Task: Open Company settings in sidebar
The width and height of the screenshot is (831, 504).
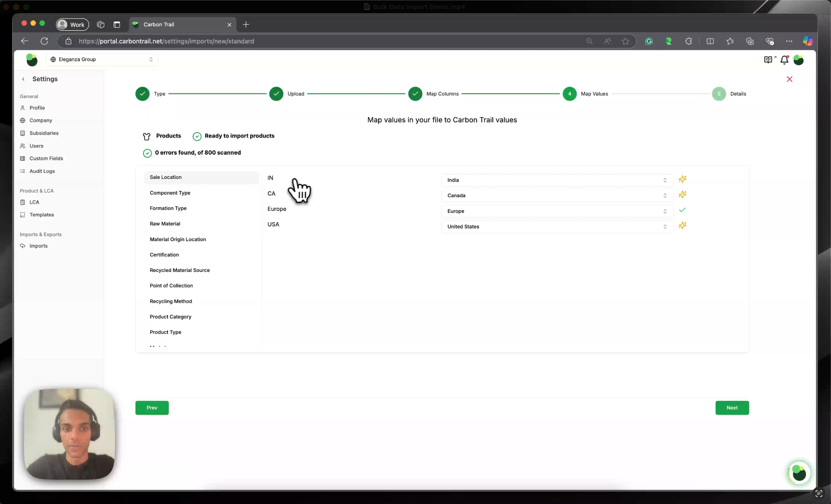Action: click(40, 121)
